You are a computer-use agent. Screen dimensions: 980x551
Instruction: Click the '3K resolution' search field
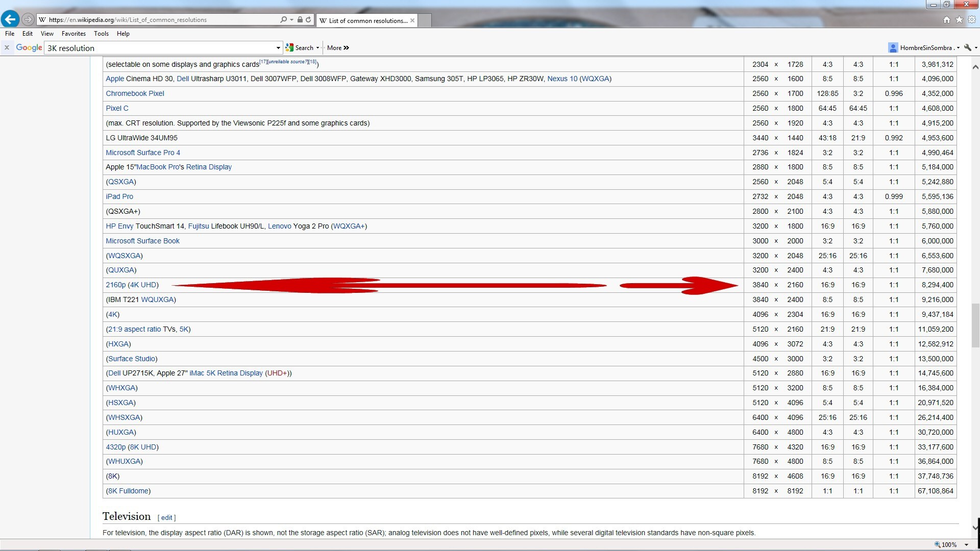click(x=160, y=48)
